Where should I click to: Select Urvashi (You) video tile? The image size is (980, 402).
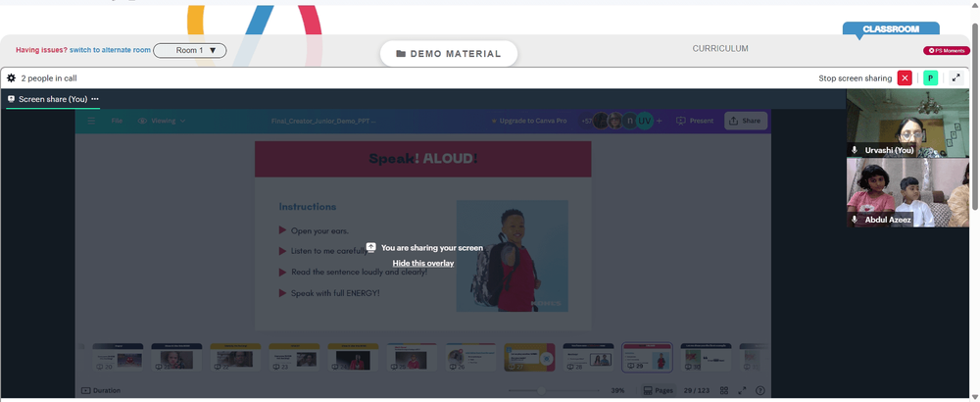[x=907, y=124]
